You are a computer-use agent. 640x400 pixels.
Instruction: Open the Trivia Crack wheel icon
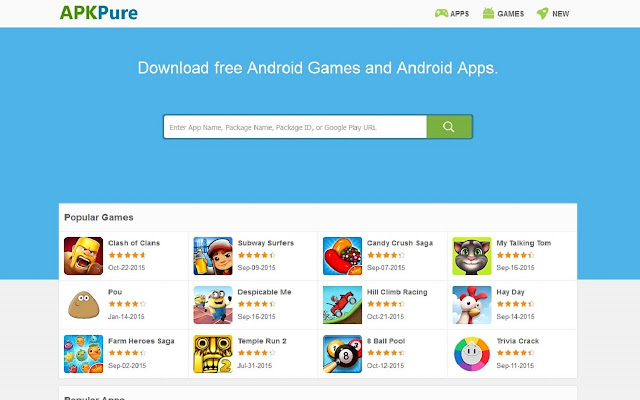tap(472, 354)
